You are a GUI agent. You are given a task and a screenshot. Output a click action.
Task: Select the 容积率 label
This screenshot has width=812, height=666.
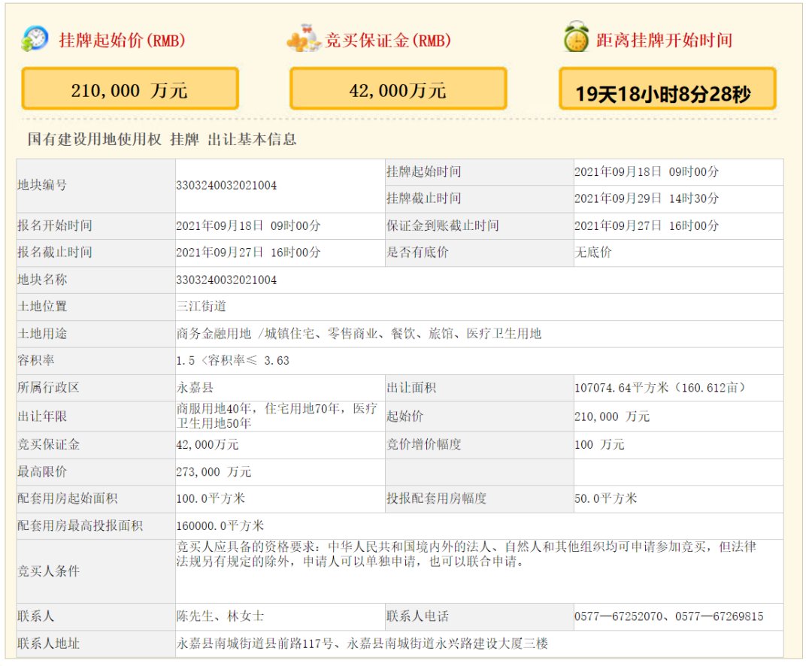(36, 361)
